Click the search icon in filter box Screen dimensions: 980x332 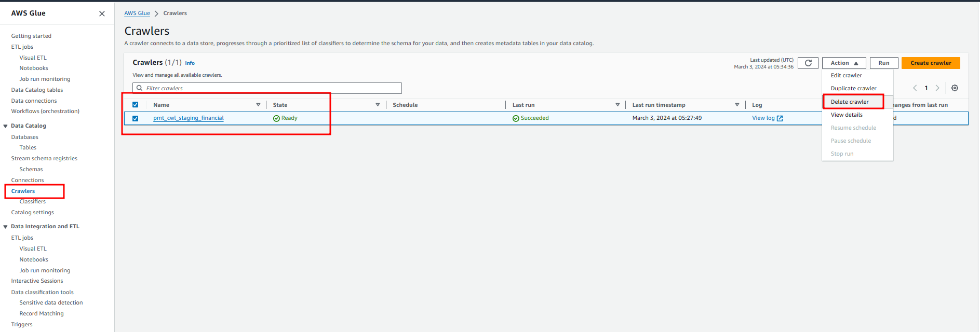click(139, 88)
